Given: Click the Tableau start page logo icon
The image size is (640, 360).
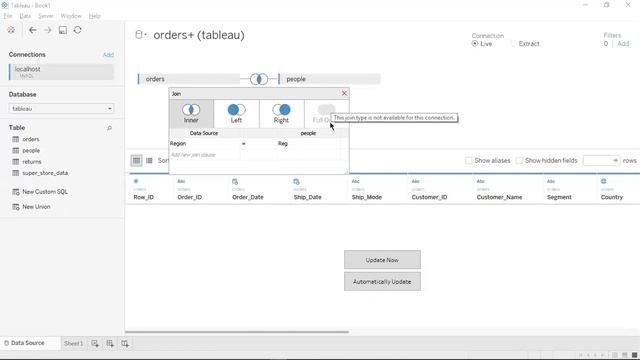Looking at the screenshot, I should click(x=11, y=30).
